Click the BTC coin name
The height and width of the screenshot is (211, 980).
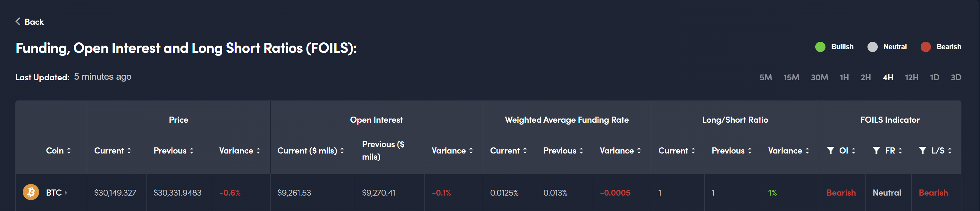pos(54,193)
